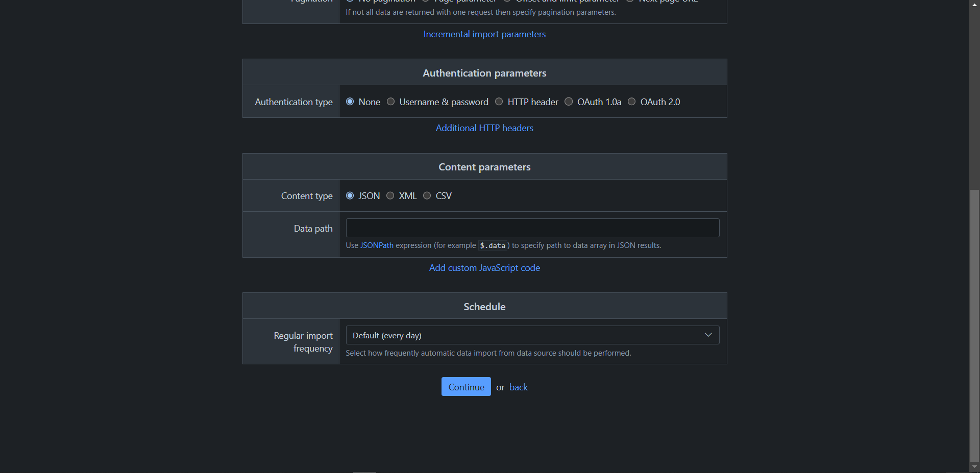Select the None authentication type radio

click(350, 102)
